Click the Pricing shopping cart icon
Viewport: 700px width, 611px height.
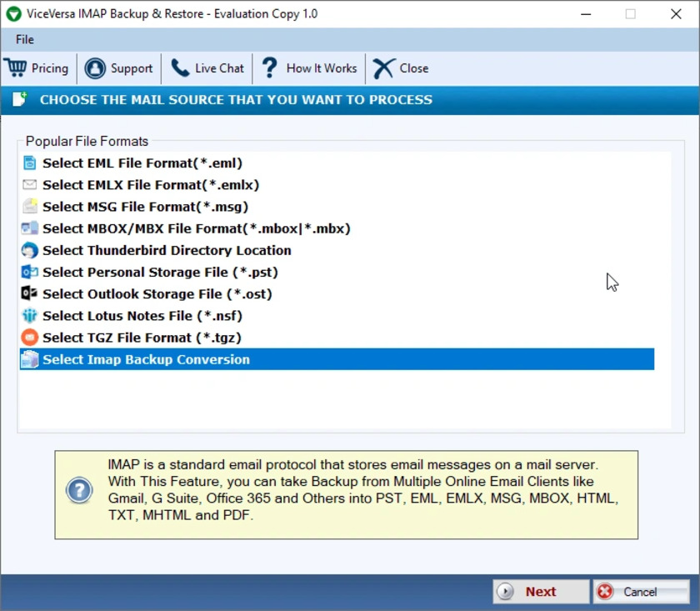click(x=16, y=68)
